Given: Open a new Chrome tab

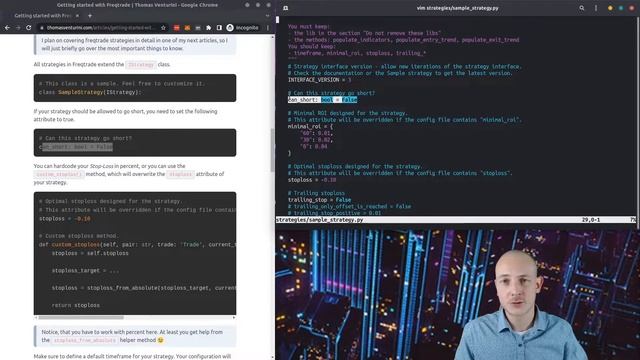Looking at the screenshot, I should tap(90, 16).
